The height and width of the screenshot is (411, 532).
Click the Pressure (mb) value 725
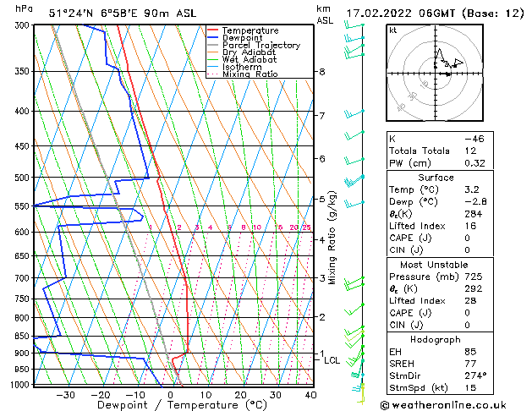coord(474,277)
